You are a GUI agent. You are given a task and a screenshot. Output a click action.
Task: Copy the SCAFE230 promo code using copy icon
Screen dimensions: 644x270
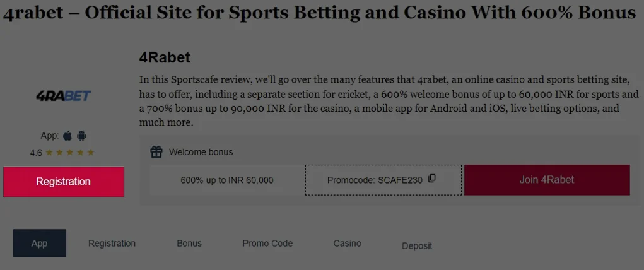[x=432, y=179]
